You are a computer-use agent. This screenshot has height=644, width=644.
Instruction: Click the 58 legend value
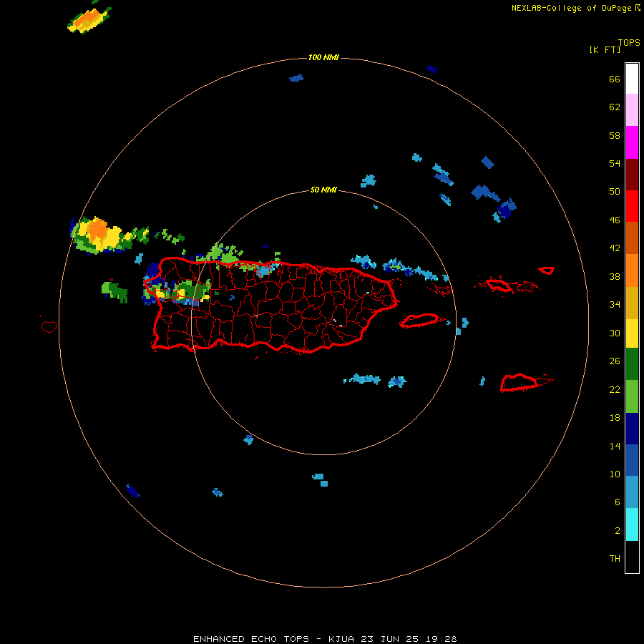615,135
